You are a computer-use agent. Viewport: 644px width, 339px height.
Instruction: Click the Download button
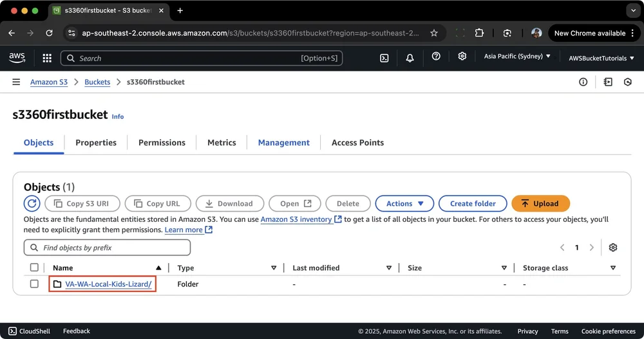(230, 203)
